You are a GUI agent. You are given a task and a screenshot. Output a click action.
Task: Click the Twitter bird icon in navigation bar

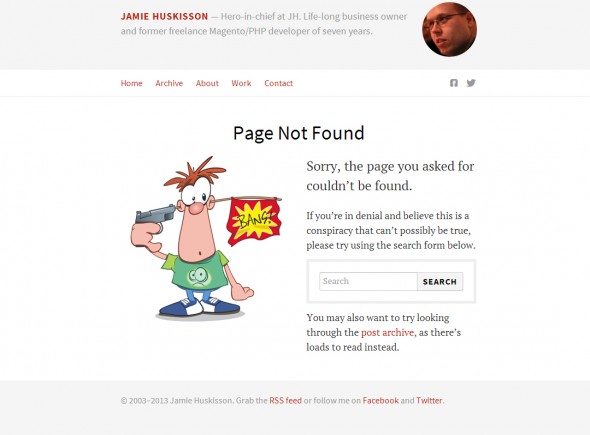(471, 83)
